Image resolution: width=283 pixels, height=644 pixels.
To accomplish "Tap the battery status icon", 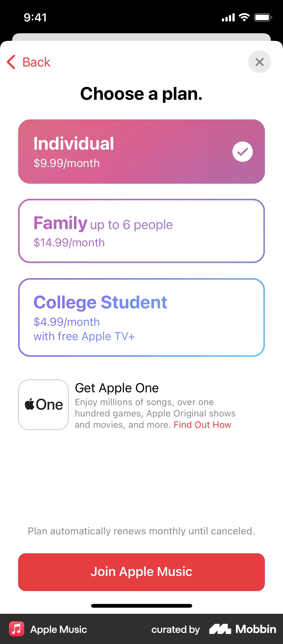I will point(263,17).
